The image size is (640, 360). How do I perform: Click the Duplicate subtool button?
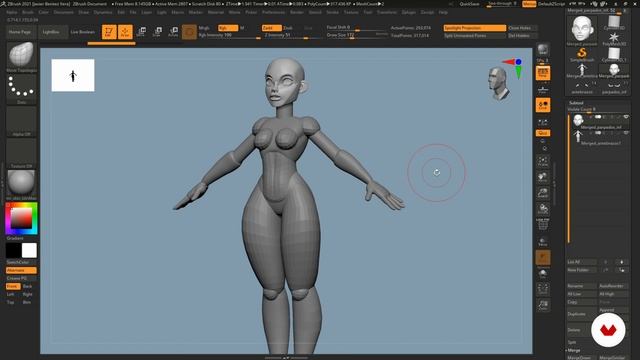click(x=582, y=314)
